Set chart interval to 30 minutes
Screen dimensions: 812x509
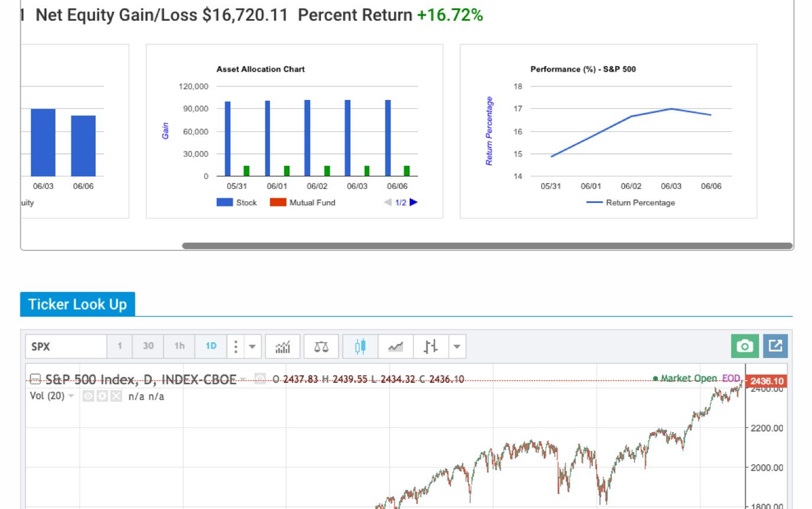(148, 347)
